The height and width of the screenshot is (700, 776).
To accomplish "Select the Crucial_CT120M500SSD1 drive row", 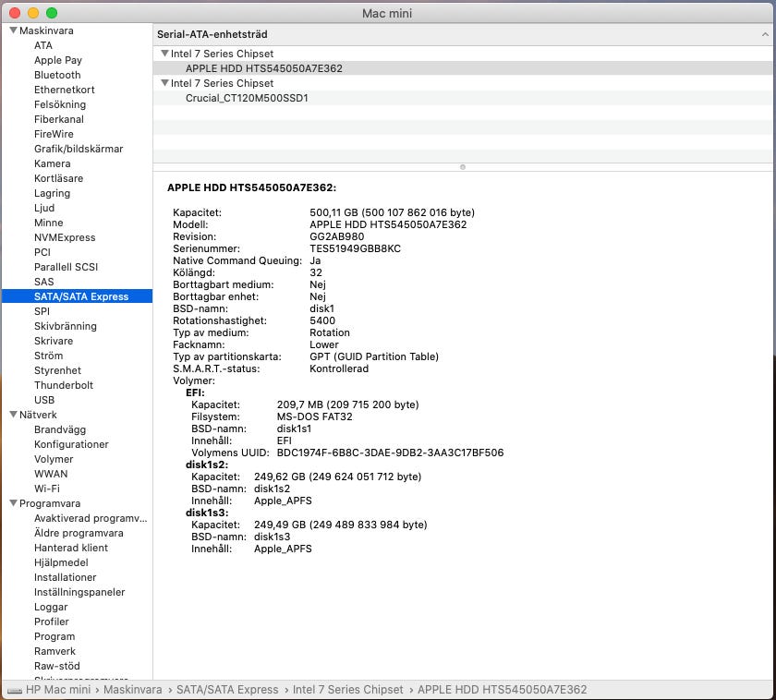I will [247, 98].
